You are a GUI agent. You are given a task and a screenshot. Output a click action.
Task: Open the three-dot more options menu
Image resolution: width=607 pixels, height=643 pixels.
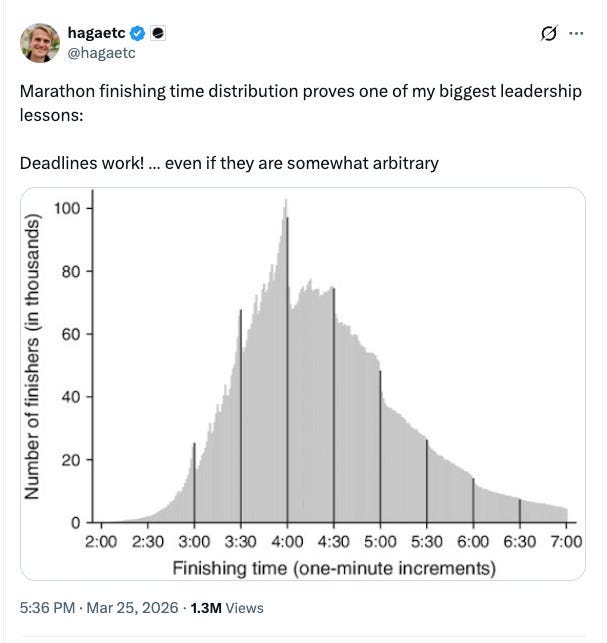tap(576, 33)
